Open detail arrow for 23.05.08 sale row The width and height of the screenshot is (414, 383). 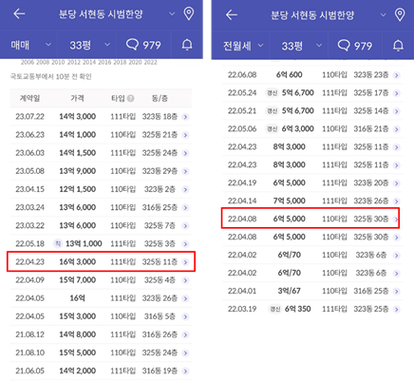186,171
